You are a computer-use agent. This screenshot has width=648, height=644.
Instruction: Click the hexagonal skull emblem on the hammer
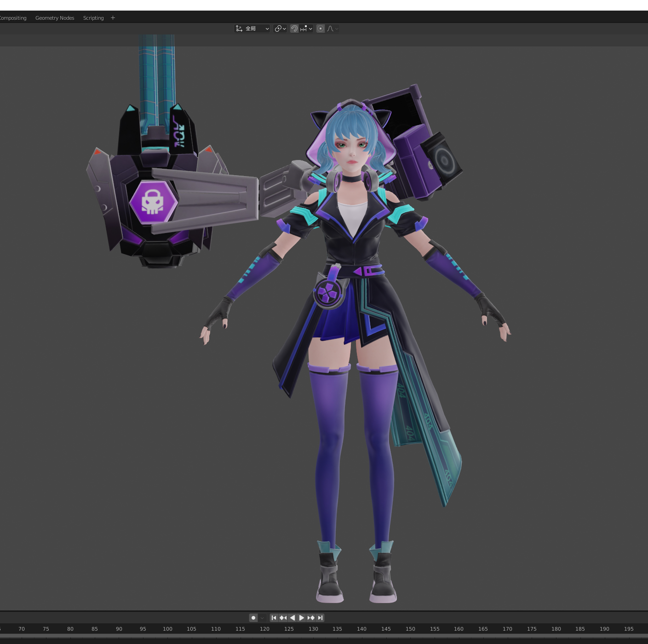pyautogui.click(x=153, y=202)
